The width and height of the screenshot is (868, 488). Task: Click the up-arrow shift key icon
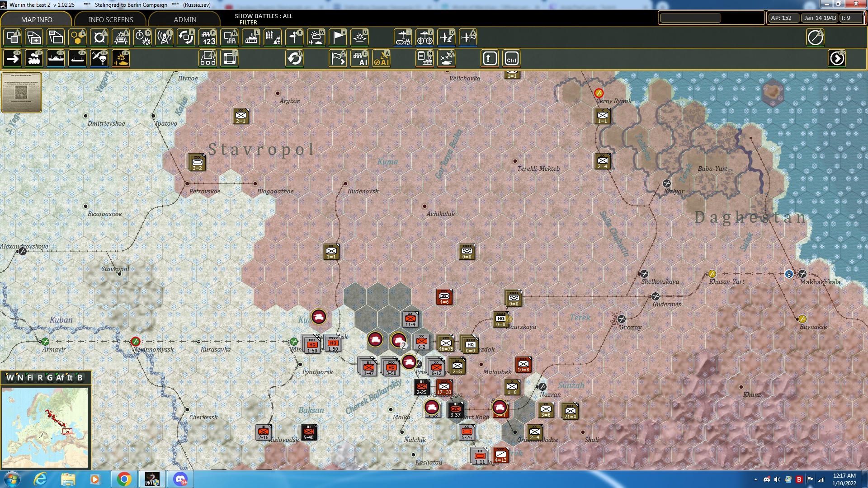pyautogui.click(x=490, y=59)
